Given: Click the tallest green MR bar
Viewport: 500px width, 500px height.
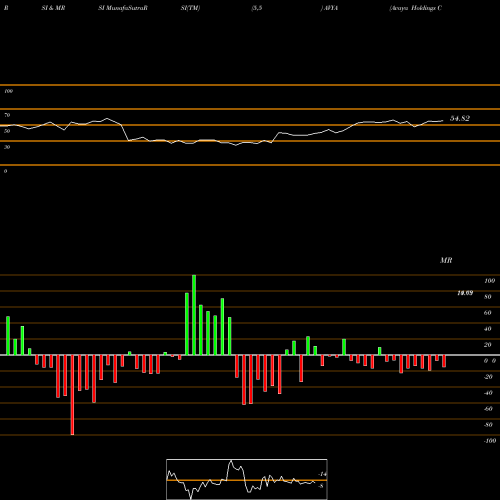Looking at the screenshot, I should pos(194,315).
